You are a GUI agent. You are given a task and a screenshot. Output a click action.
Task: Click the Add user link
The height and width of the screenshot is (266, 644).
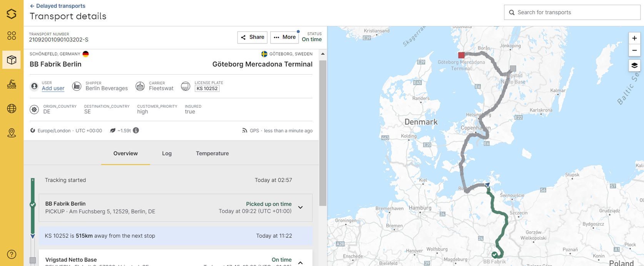tap(53, 88)
